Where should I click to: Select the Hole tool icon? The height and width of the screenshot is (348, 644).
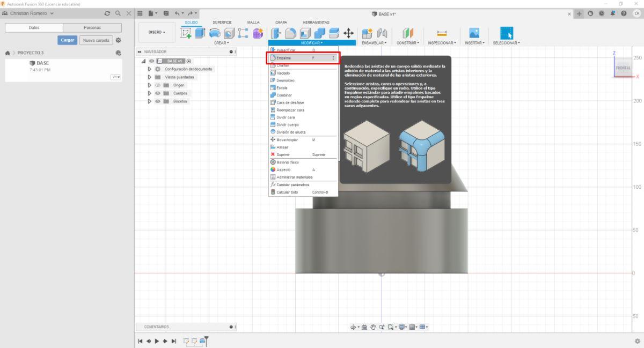coord(229,33)
